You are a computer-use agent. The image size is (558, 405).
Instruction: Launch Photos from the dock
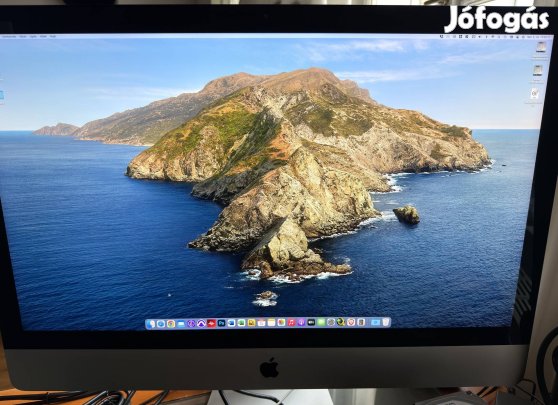click(x=281, y=323)
